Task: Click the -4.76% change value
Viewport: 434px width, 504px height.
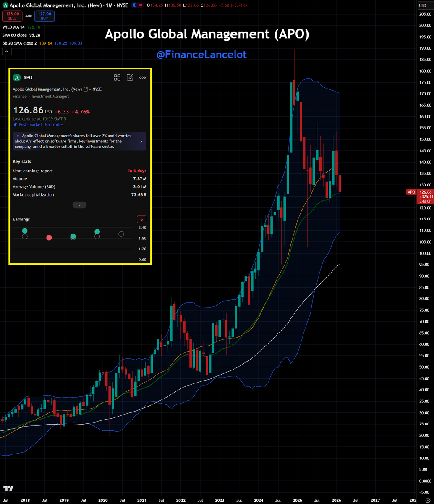Action: (x=81, y=112)
